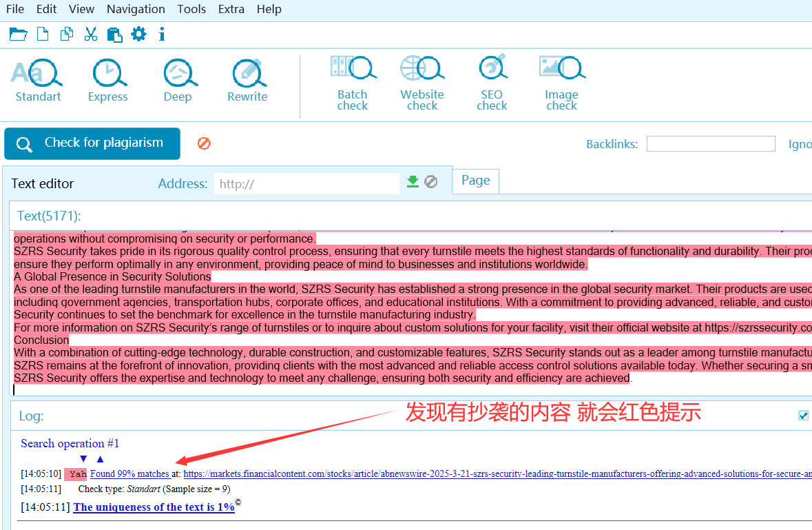812x530 pixels.
Task: Open the Navigation menu
Action: pos(136,9)
